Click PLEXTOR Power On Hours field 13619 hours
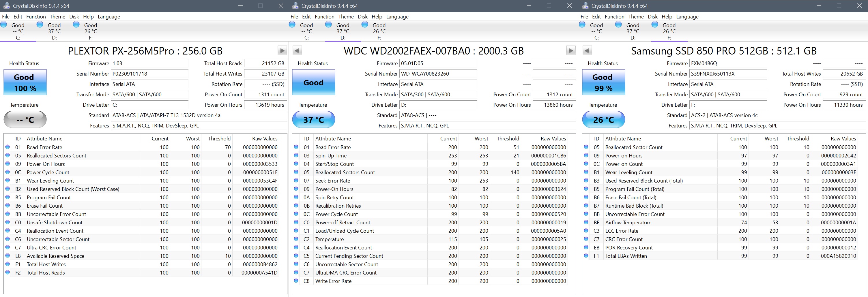This screenshot has height=297, width=868. coord(265,105)
